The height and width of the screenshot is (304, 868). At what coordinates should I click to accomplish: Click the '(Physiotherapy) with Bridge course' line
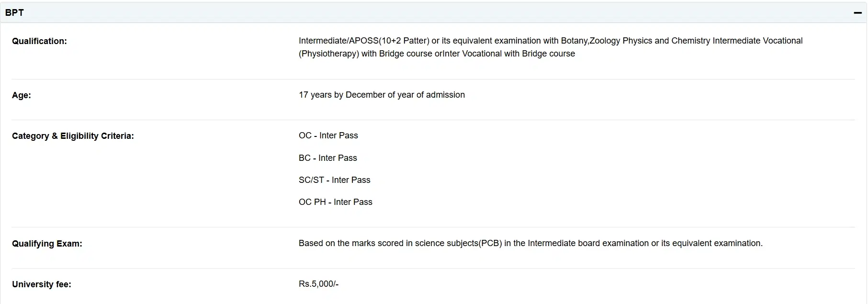pyautogui.click(x=366, y=54)
